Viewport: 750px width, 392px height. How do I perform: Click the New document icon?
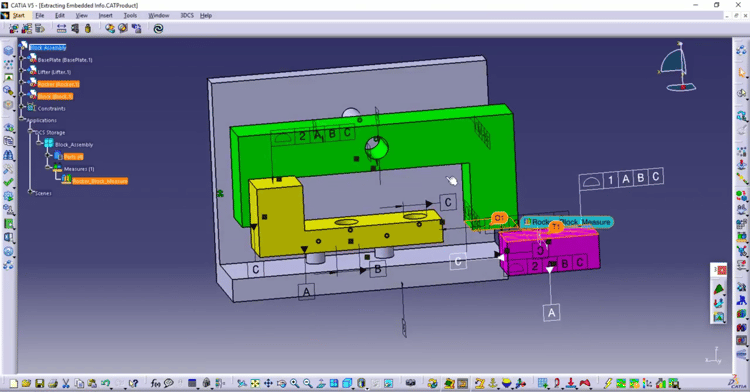(x=13, y=383)
